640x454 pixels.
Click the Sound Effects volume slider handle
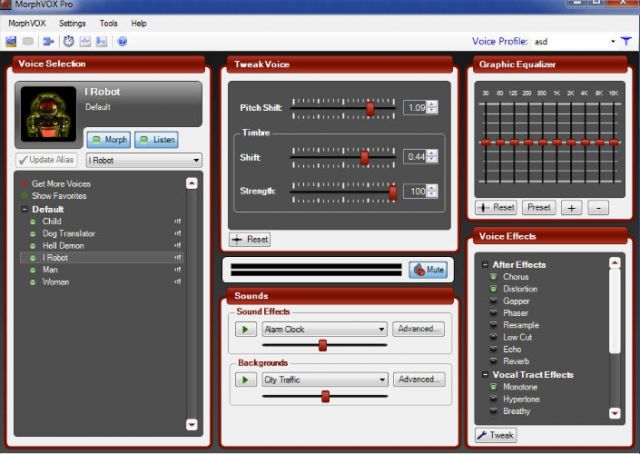point(322,345)
